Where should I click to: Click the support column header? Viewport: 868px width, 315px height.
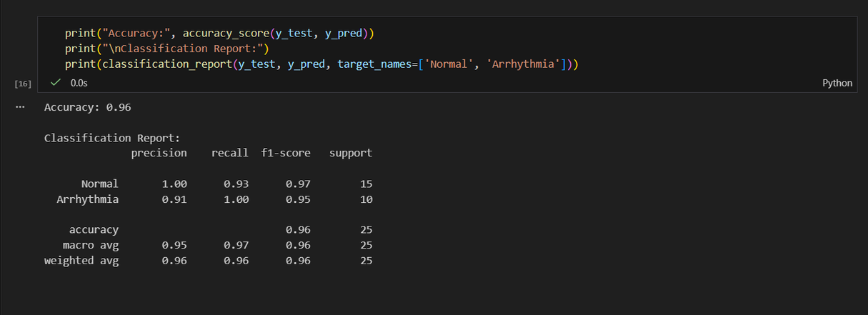(351, 153)
